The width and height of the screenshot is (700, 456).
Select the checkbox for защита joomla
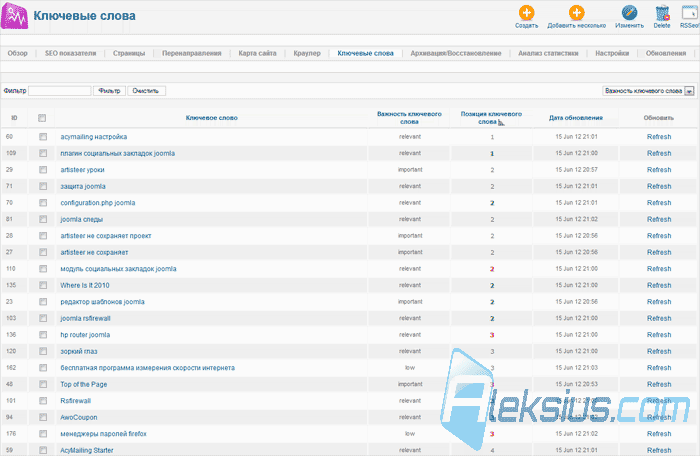click(43, 186)
